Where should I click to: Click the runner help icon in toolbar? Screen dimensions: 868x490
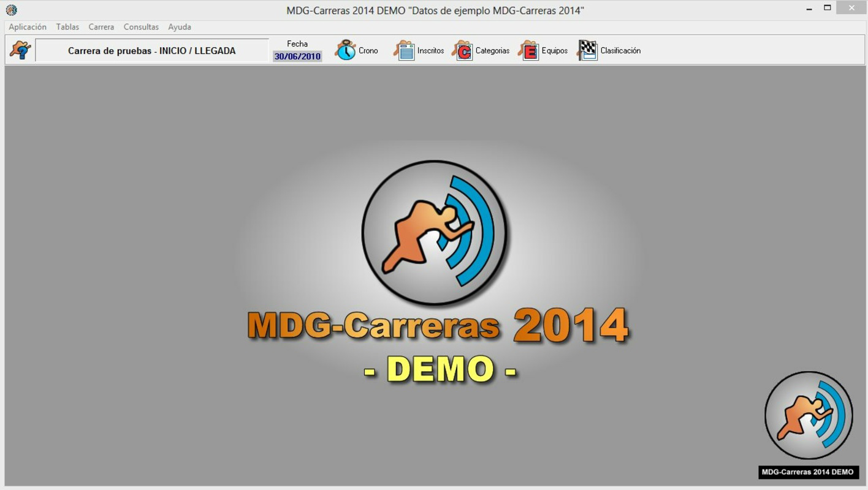20,50
